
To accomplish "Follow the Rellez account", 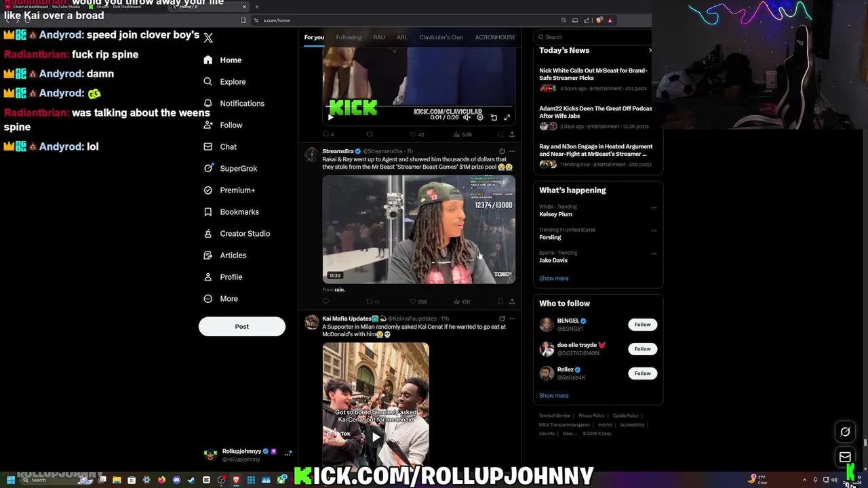I will pyautogui.click(x=642, y=373).
